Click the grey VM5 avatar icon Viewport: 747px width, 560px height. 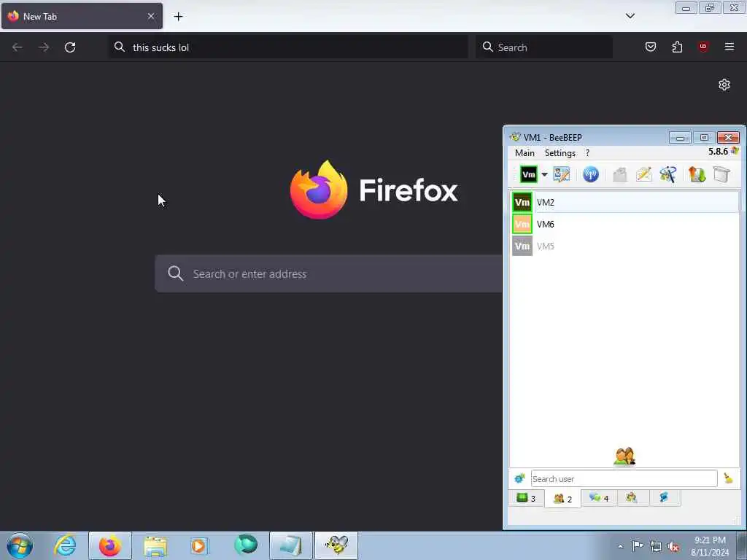tap(522, 246)
